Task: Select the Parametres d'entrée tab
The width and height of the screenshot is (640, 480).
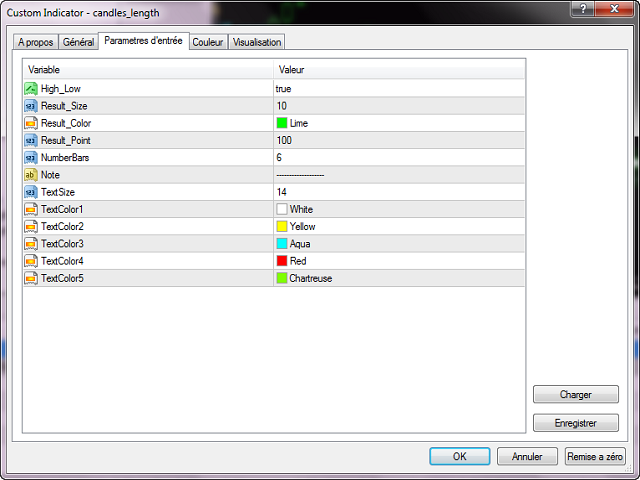Action: [x=144, y=41]
